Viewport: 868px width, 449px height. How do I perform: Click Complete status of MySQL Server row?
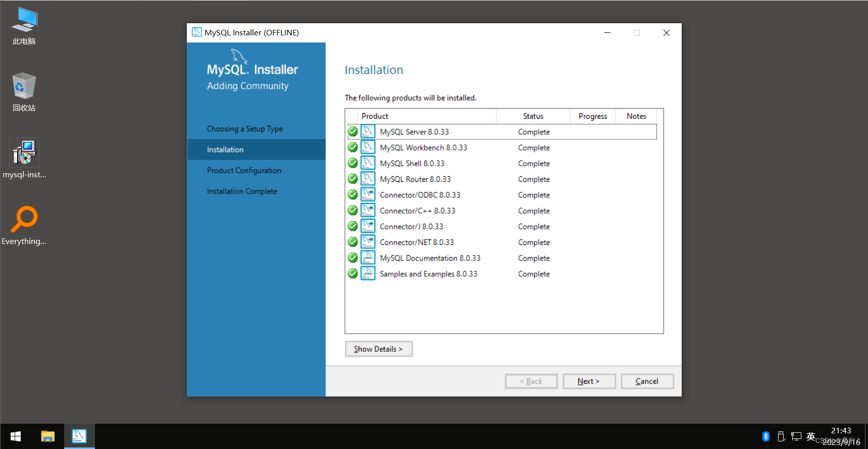pyautogui.click(x=534, y=132)
